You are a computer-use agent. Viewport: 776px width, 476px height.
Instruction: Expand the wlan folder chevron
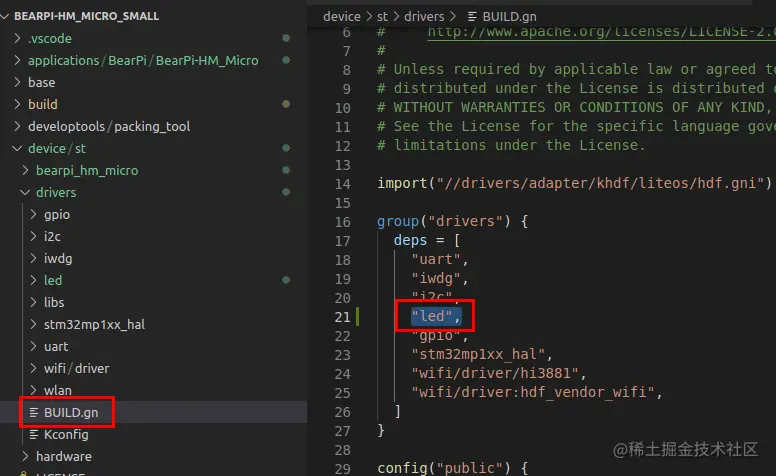34,390
